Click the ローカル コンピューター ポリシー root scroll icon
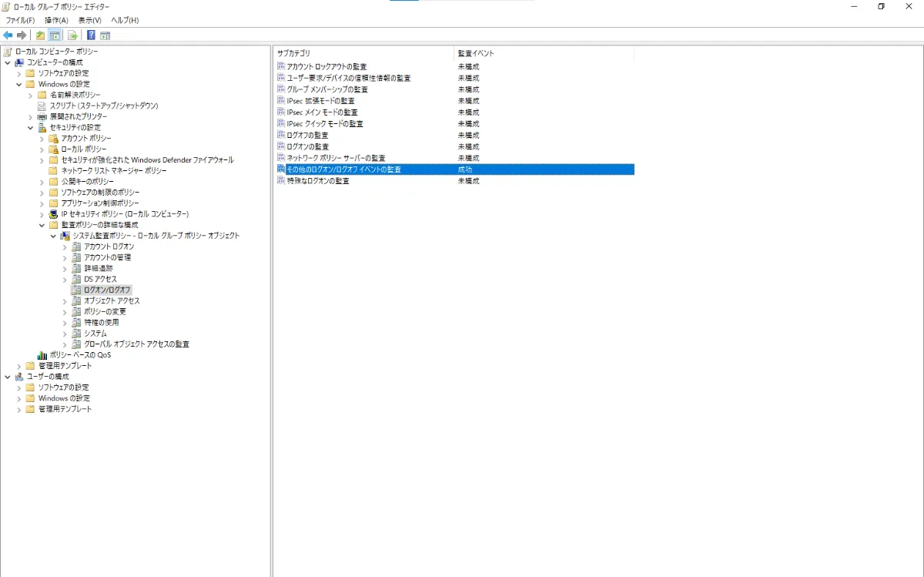The width and height of the screenshot is (924, 577). click(8, 51)
